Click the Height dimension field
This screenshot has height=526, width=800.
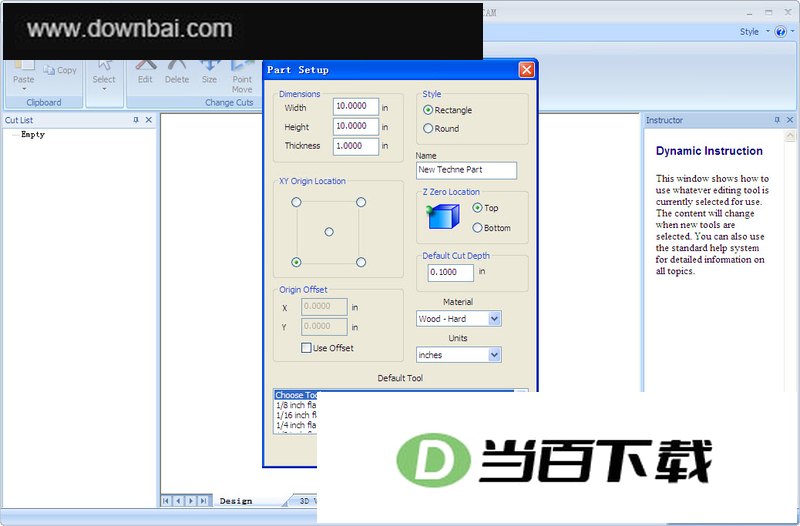[x=356, y=127]
